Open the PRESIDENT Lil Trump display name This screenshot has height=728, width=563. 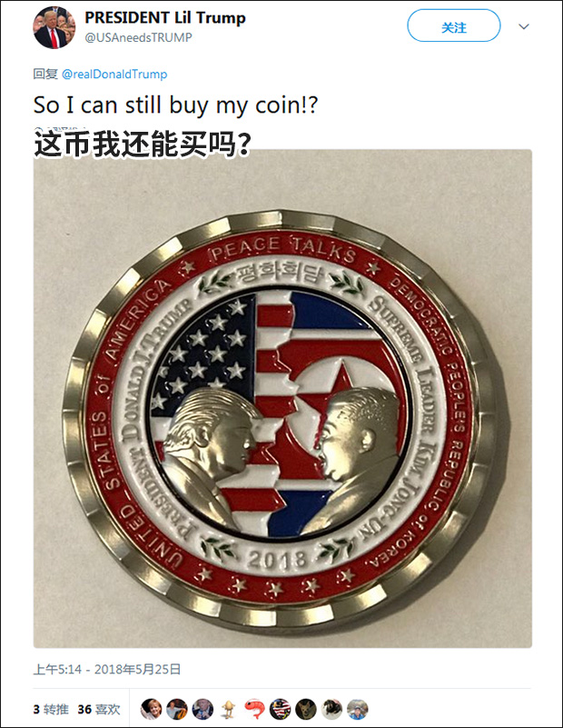(x=165, y=18)
